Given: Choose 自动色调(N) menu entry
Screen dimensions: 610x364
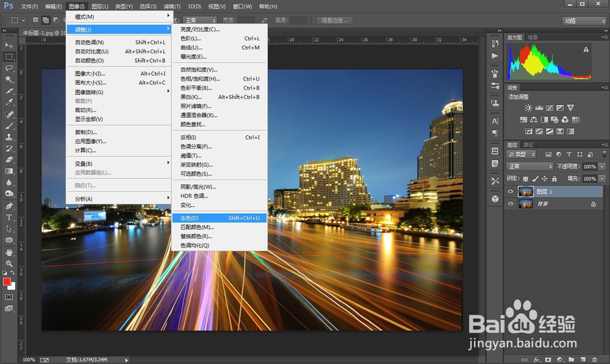Looking at the screenshot, I should [119, 43].
